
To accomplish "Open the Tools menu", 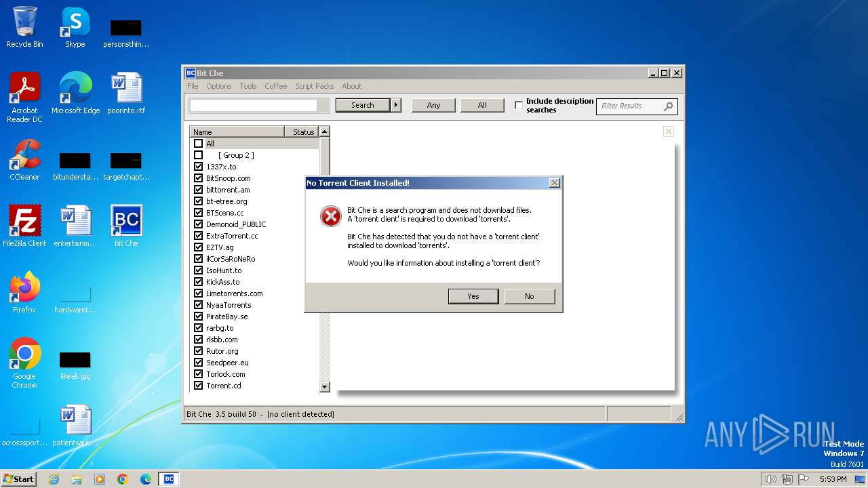I will coord(248,86).
